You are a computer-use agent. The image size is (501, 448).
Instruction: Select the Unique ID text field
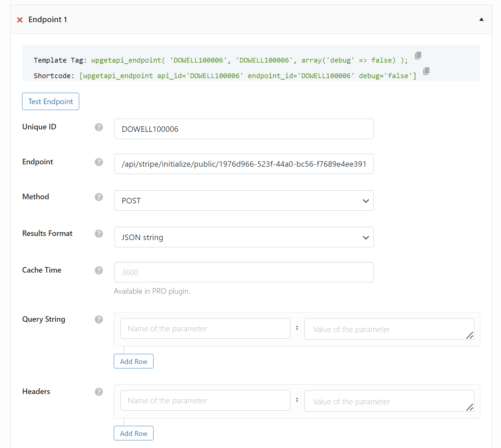click(x=244, y=129)
